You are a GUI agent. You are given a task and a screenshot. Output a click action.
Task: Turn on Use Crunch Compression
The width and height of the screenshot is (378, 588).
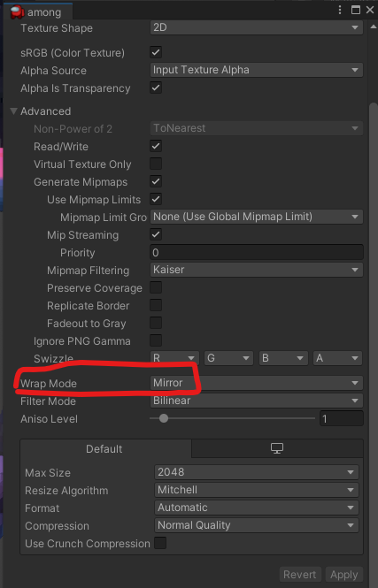(160, 543)
